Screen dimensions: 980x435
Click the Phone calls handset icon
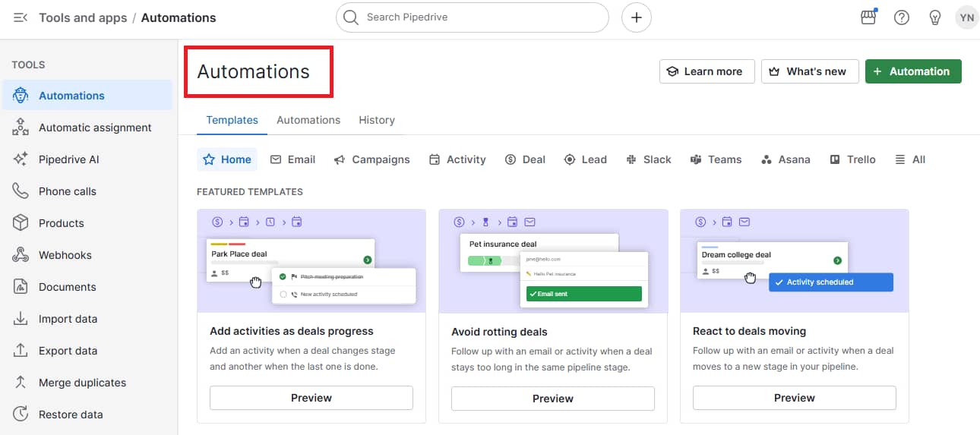21,191
